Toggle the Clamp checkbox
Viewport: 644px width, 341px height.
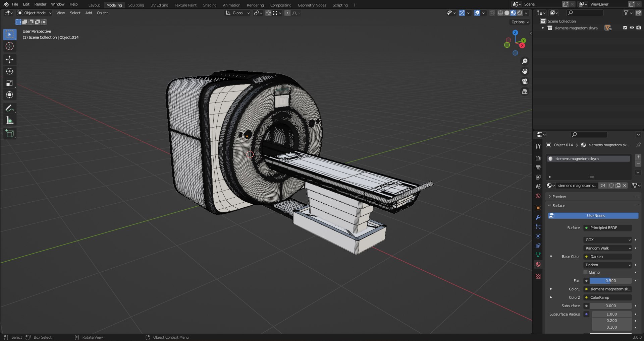coord(586,272)
